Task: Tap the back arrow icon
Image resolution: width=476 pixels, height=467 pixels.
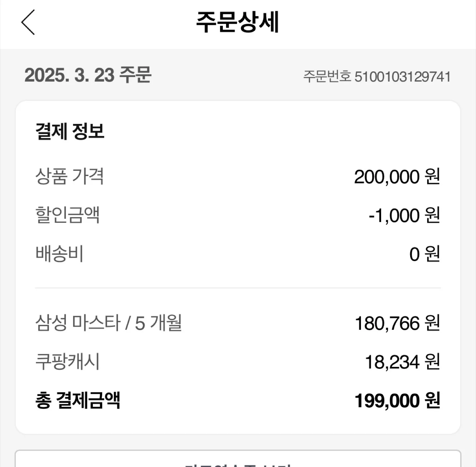Action: click(28, 22)
